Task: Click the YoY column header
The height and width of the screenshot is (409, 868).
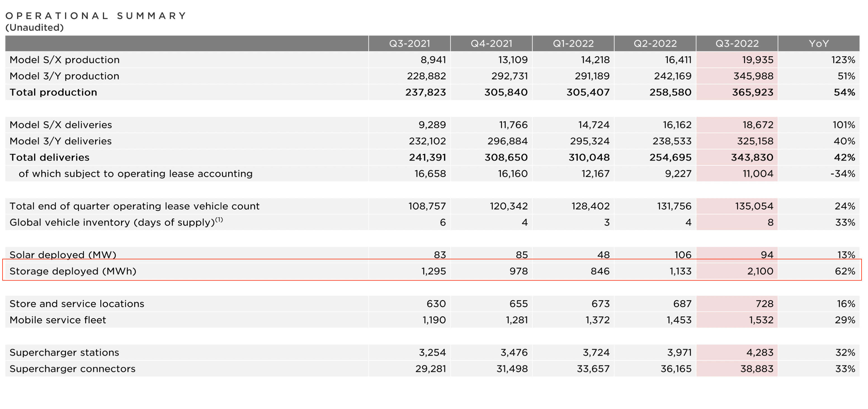Action: [x=819, y=43]
